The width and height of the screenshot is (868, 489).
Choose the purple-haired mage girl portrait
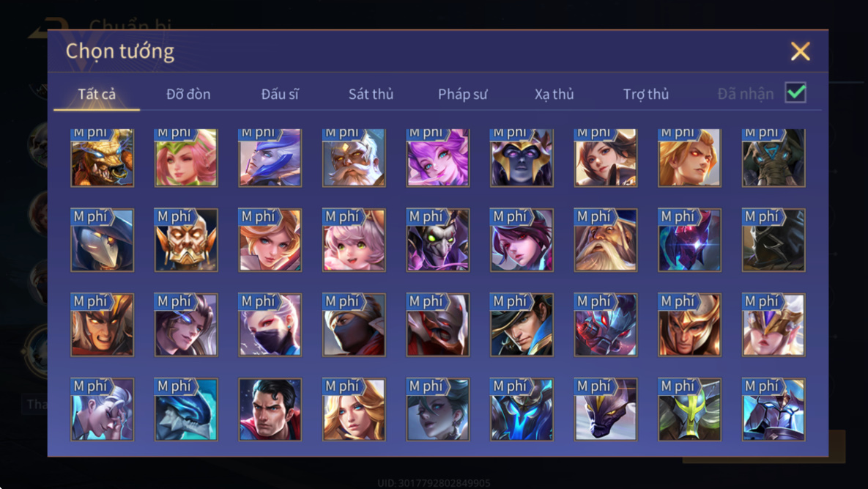tap(438, 158)
